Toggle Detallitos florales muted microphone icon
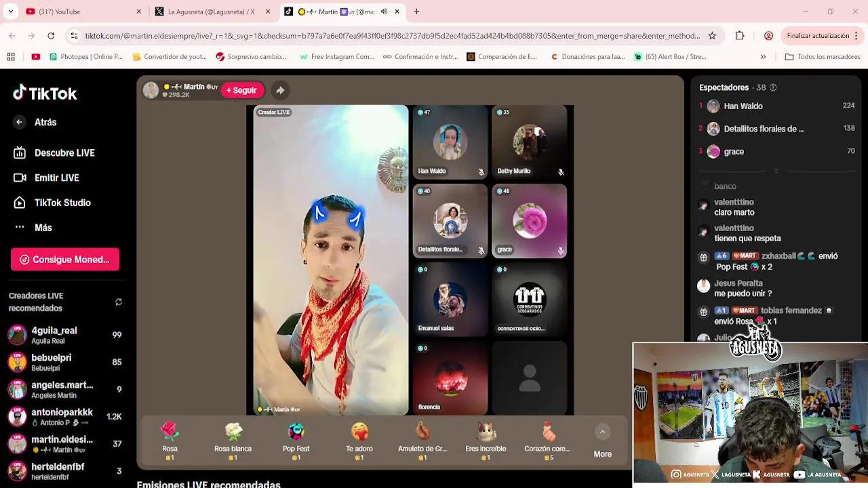This screenshot has height=488, width=868. pos(481,251)
